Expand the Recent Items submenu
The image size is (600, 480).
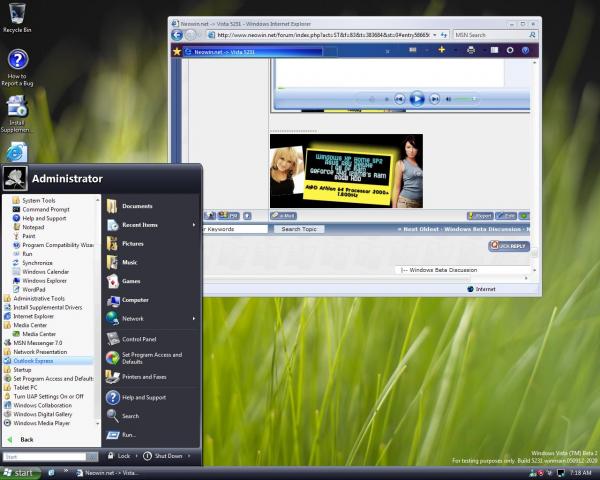coord(140,225)
